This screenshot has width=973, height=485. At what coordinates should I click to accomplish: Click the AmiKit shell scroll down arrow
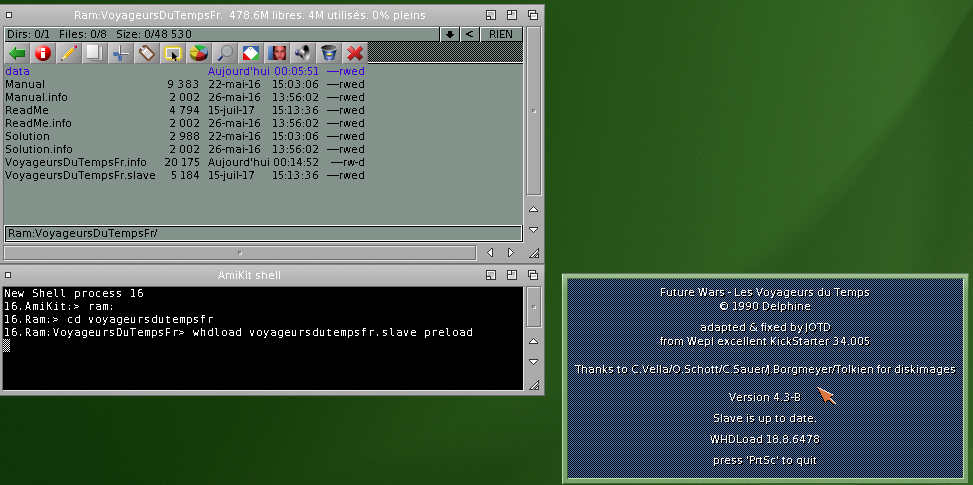(x=534, y=362)
